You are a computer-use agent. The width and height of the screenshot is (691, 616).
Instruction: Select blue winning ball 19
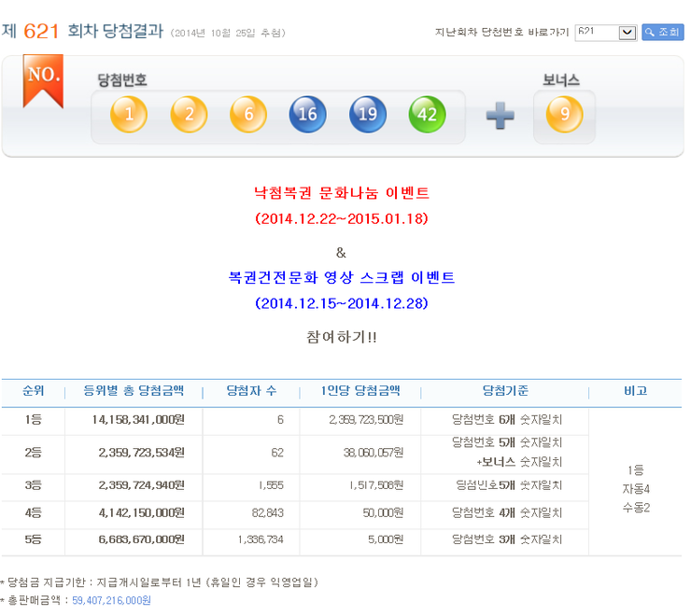tap(368, 115)
